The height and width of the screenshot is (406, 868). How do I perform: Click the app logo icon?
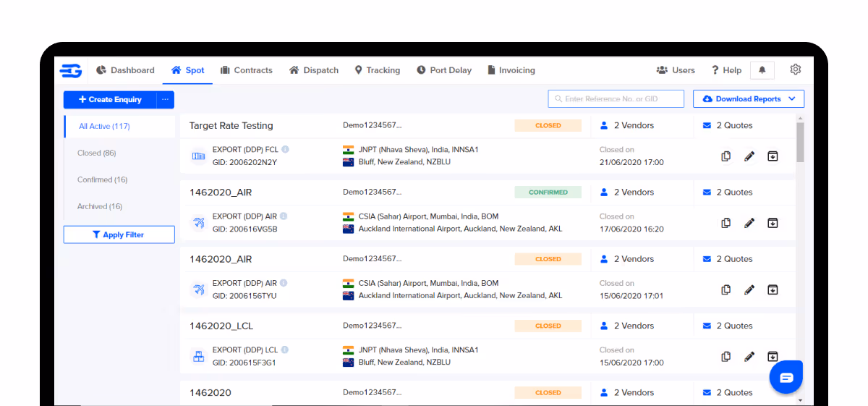point(71,70)
